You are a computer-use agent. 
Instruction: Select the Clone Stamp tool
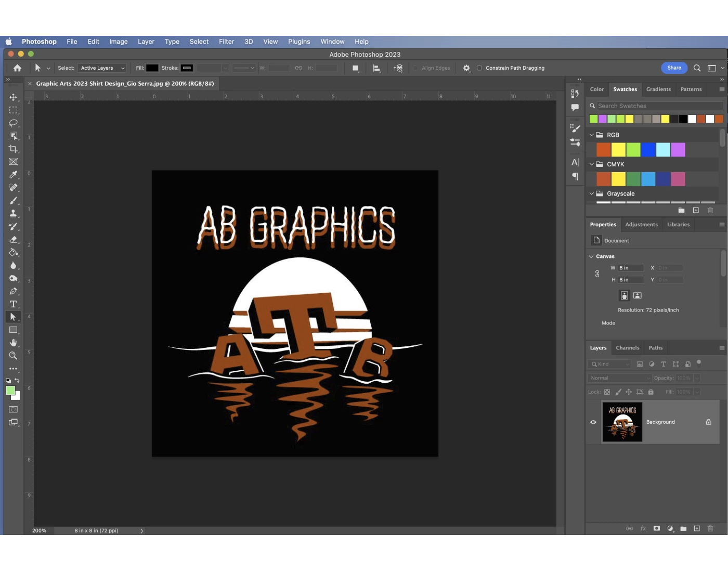click(x=14, y=214)
